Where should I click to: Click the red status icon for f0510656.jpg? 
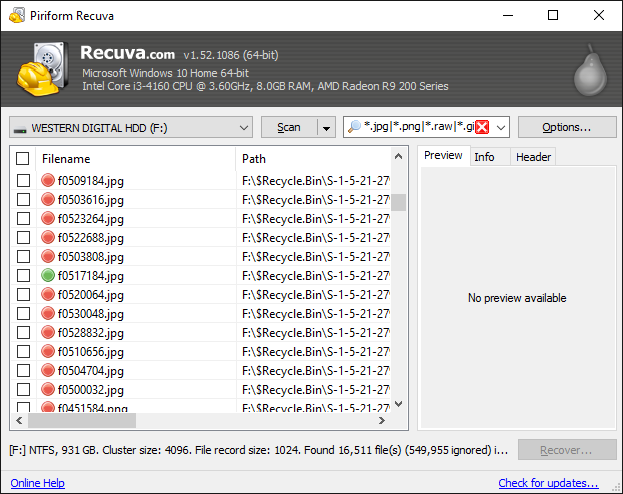point(48,351)
